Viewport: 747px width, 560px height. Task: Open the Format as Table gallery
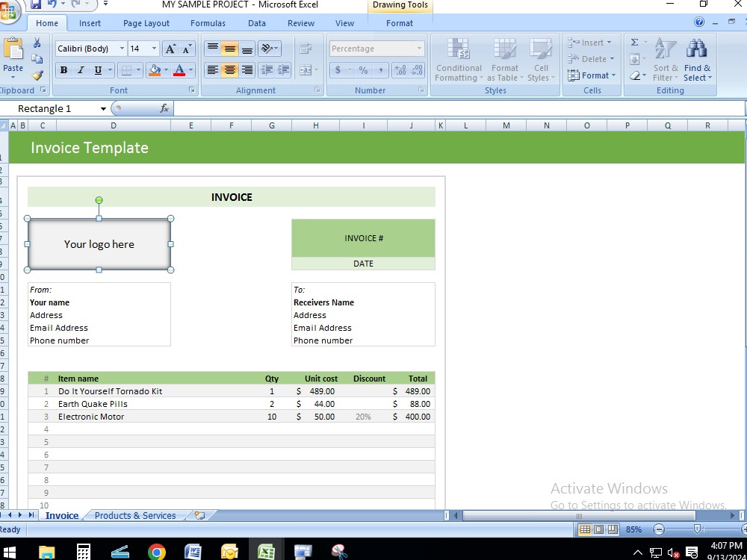tap(504, 60)
